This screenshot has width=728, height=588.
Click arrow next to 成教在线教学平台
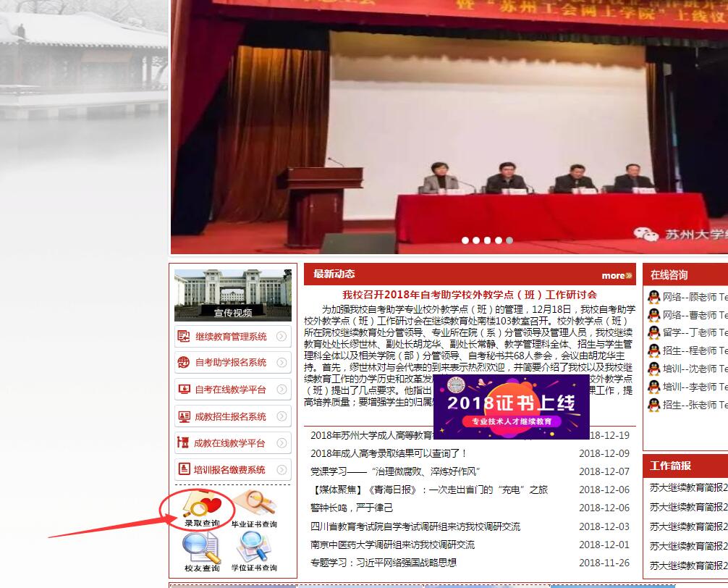click(282, 443)
